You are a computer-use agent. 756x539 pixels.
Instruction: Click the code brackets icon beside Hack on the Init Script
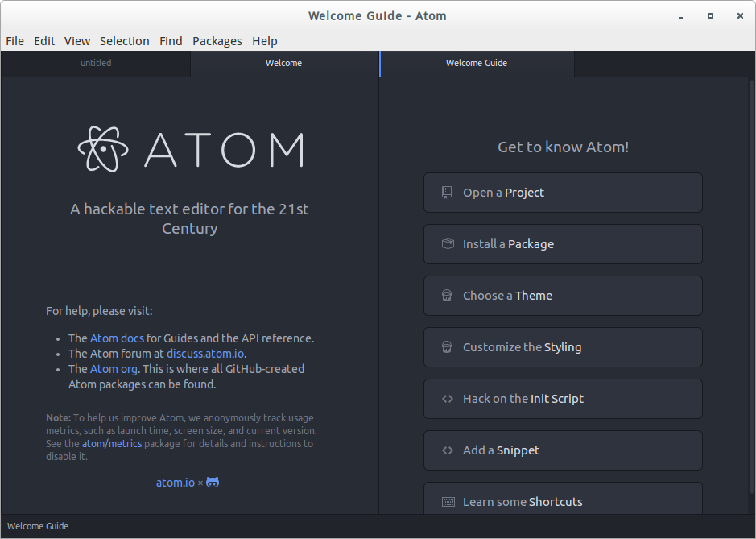(448, 399)
